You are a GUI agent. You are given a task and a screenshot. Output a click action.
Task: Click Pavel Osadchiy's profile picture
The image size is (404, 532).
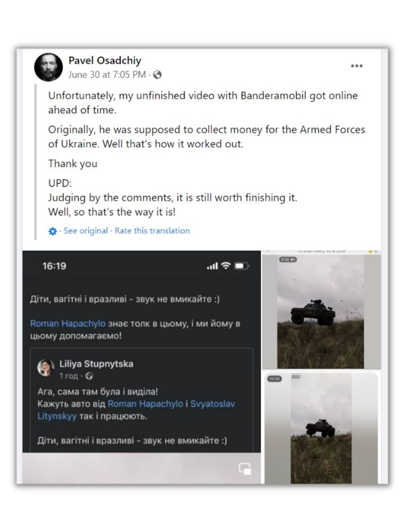coord(49,68)
